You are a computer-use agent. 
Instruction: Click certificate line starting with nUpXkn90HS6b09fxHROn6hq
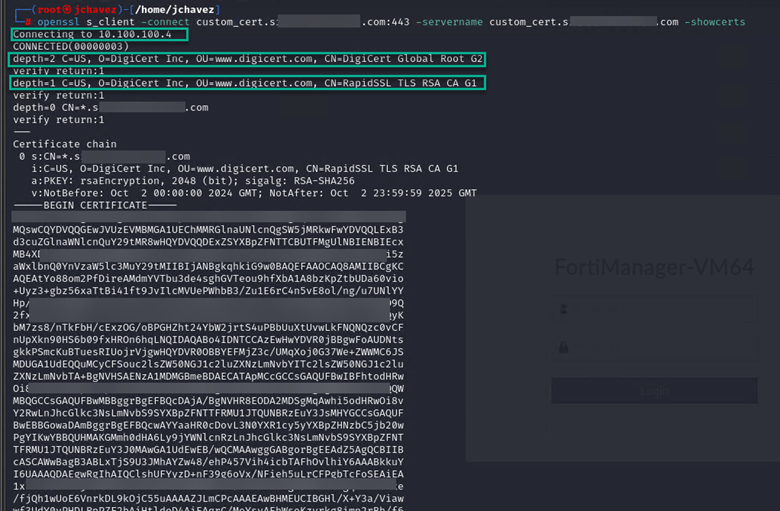coord(208,339)
